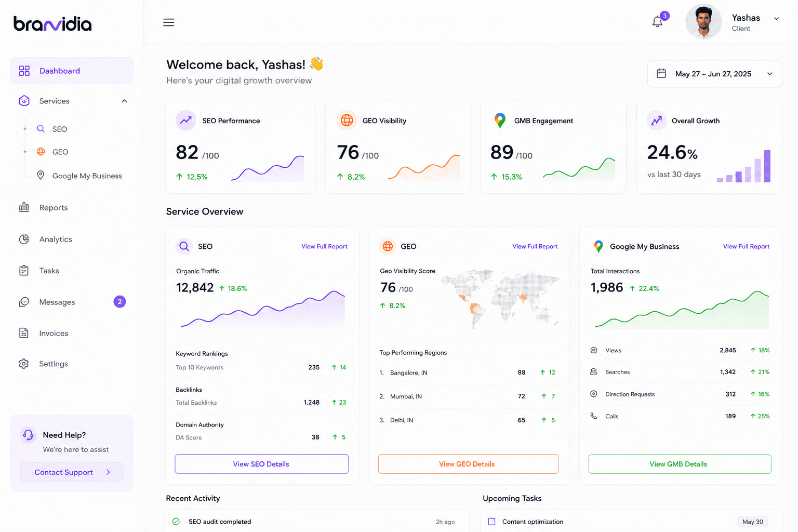Click Direction Requests icon in GMB card
The height and width of the screenshot is (532, 798).
pyautogui.click(x=594, y=394)
